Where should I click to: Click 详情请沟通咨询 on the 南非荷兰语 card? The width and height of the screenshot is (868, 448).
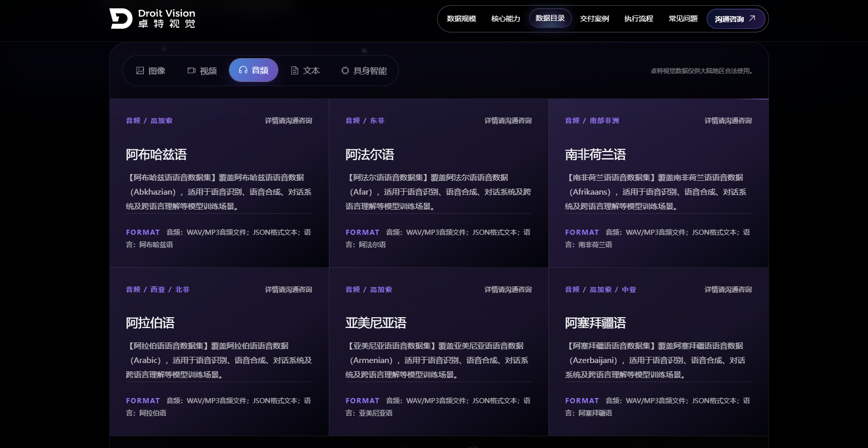pyautogui.click(x=728, y=120)
